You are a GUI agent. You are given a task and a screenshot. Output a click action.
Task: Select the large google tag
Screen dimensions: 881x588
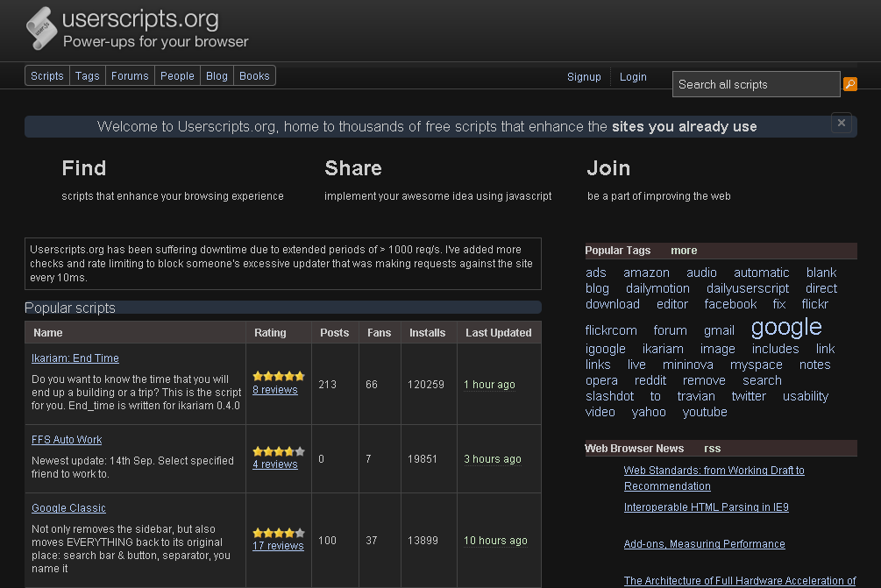point(786,328)
